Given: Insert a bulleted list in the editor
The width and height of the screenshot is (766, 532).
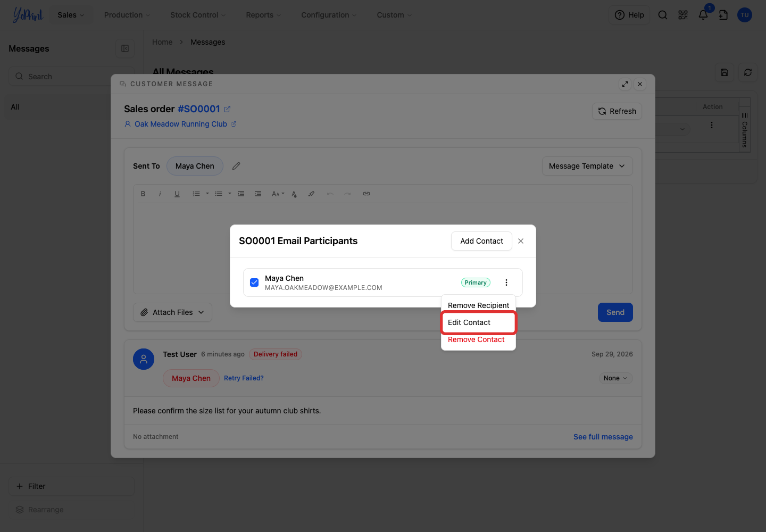Looking at the screenshot, I should (x=219, y=194).
